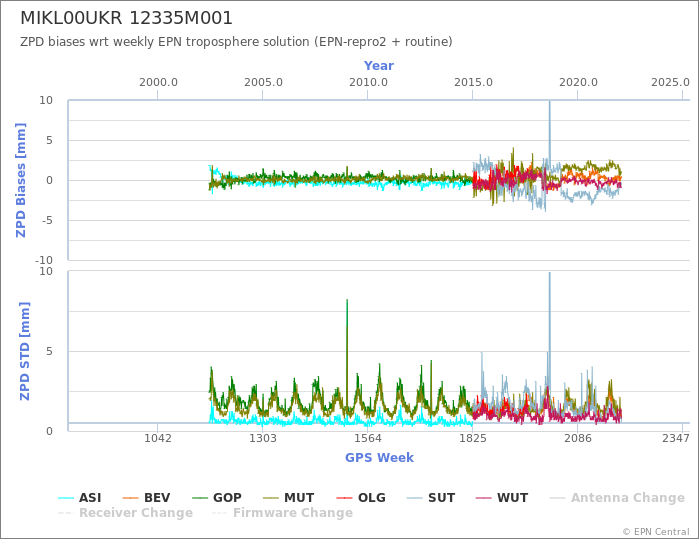
Task: Click the chart title MIKL00UKR 12335M001
Action: 126,18
